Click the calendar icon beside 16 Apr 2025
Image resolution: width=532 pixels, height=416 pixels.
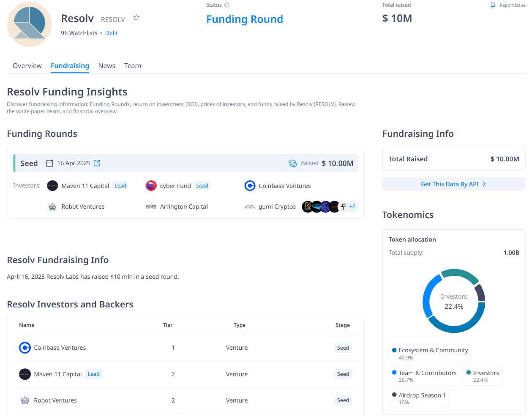tap(49, 163)
